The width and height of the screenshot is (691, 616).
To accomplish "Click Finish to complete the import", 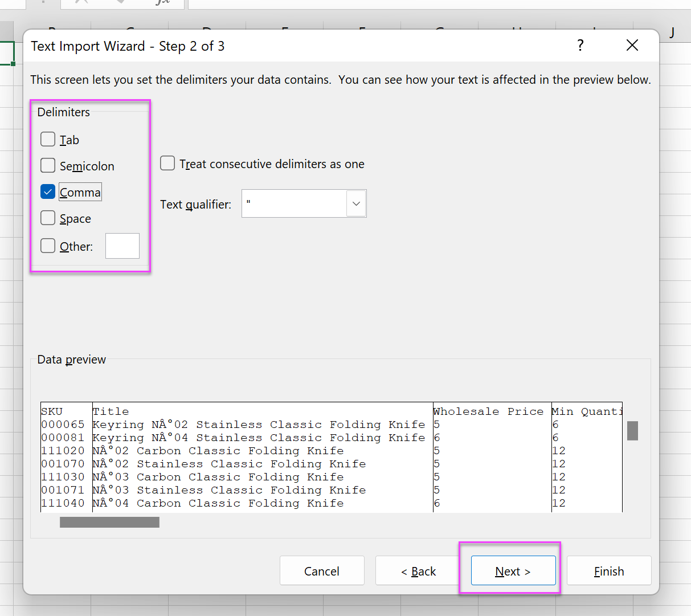I will (608, 571).
